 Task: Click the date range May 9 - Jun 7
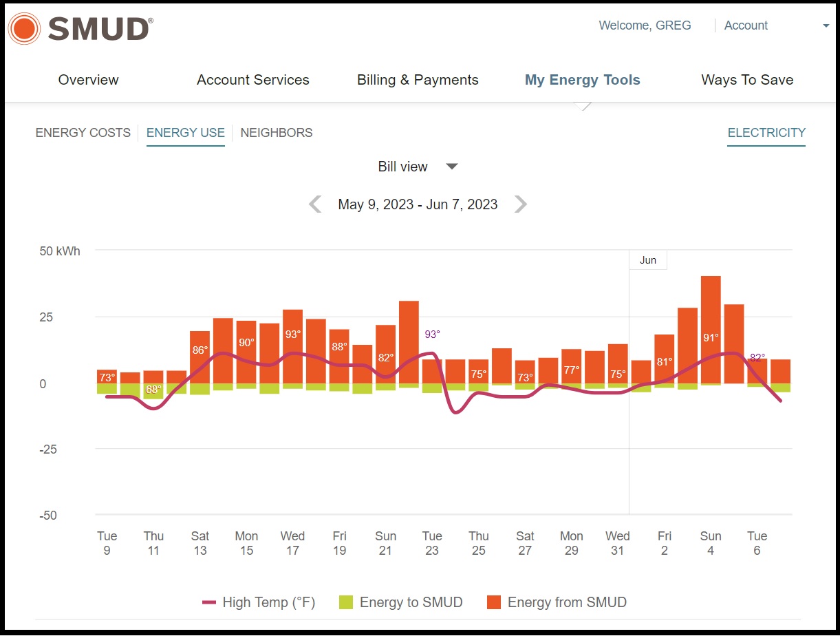click(x=418, y=204)
